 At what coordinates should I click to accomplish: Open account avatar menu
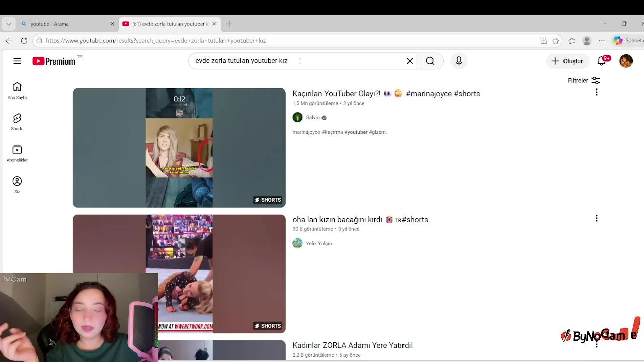click(626, 61)
